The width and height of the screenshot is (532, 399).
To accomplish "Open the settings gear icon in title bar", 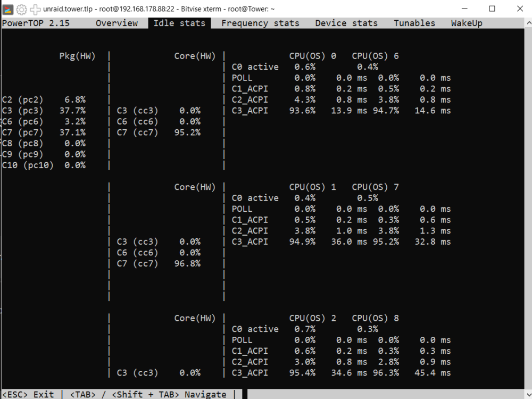I will pyautogui.click(x=21, y=9).
